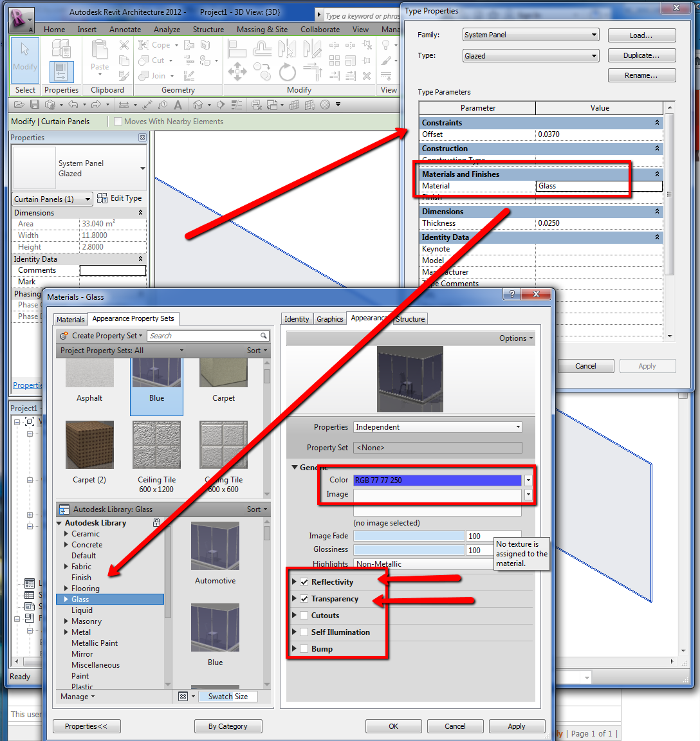This screenshot has width=700, height=741.
Task: Uncheck the Reflectivity checkbox
Action: [x=304, y=582]
